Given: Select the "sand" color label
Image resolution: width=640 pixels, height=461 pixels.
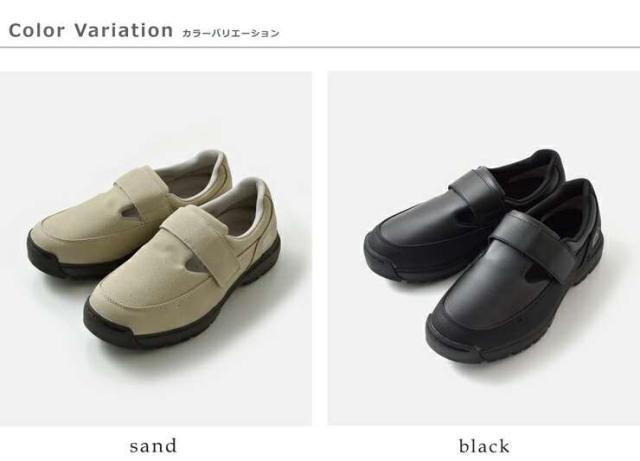Looking at the screenshot, I should point(153,446).
